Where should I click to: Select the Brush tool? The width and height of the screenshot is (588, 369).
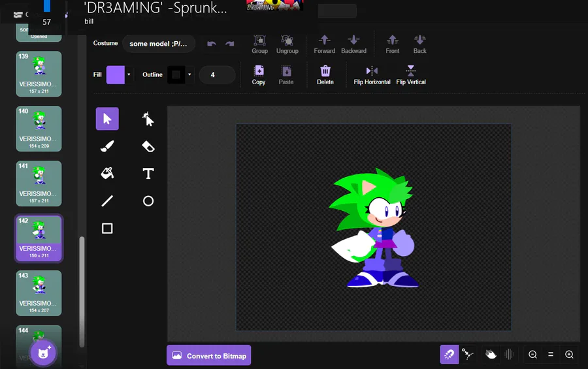tap(107, 146)
